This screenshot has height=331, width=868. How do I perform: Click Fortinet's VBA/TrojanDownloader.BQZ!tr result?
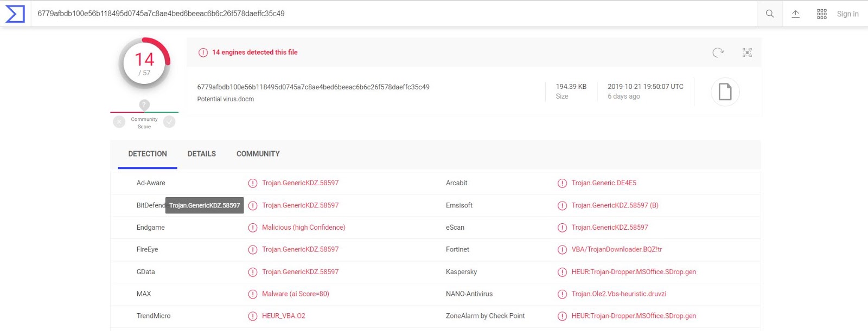pos(616,250)
